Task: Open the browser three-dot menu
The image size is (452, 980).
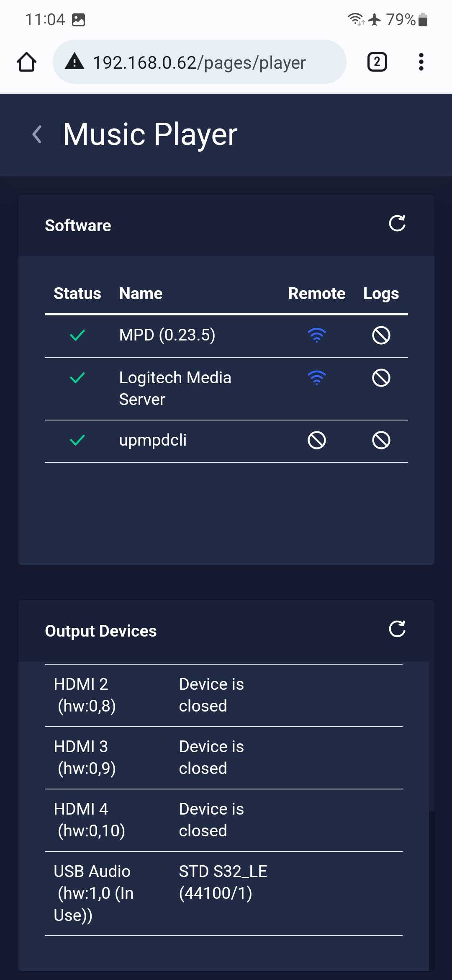Action: (x=421, y=62)
